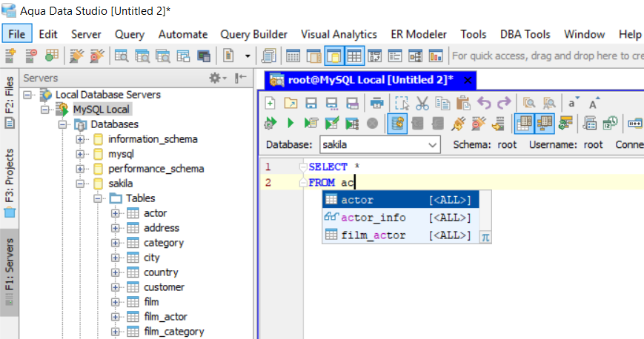Click the scissors Cut icon

coord(422,103)
